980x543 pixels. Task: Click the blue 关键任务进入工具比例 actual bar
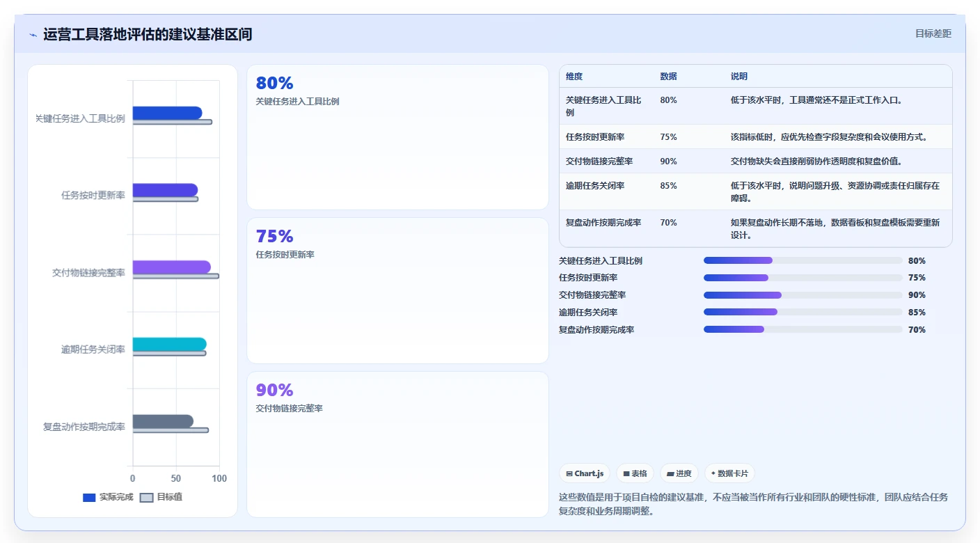[167, 113]
